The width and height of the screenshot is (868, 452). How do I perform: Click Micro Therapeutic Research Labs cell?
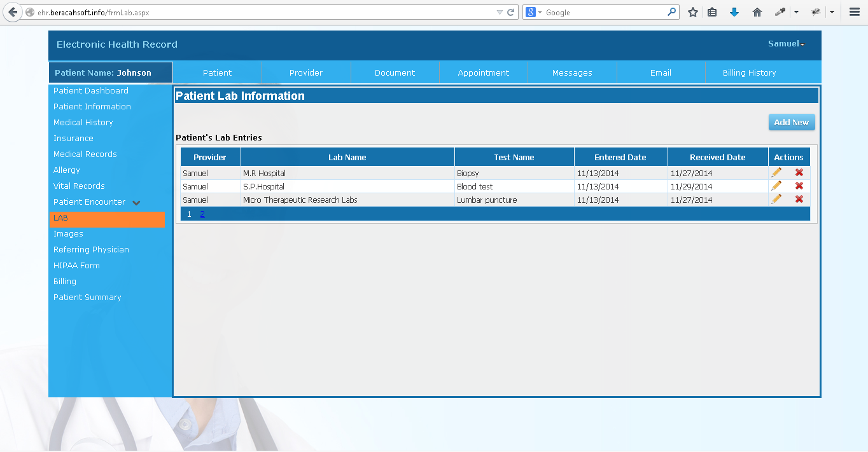(x=347, y=200)
